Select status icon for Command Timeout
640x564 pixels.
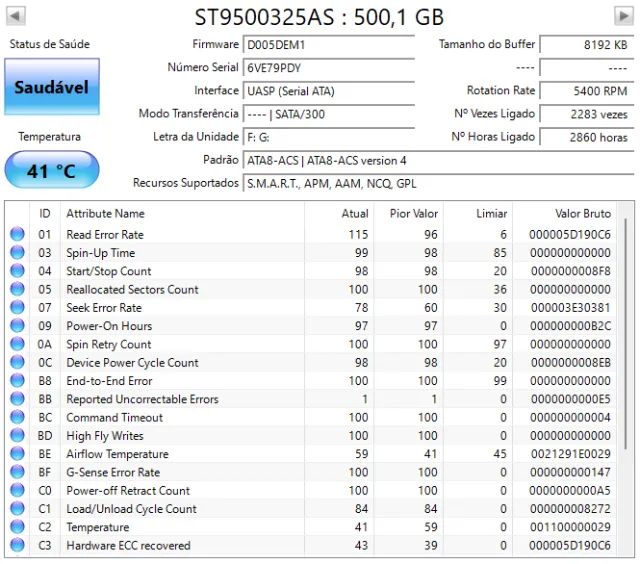pyautogui.click(x=17, y=417)
